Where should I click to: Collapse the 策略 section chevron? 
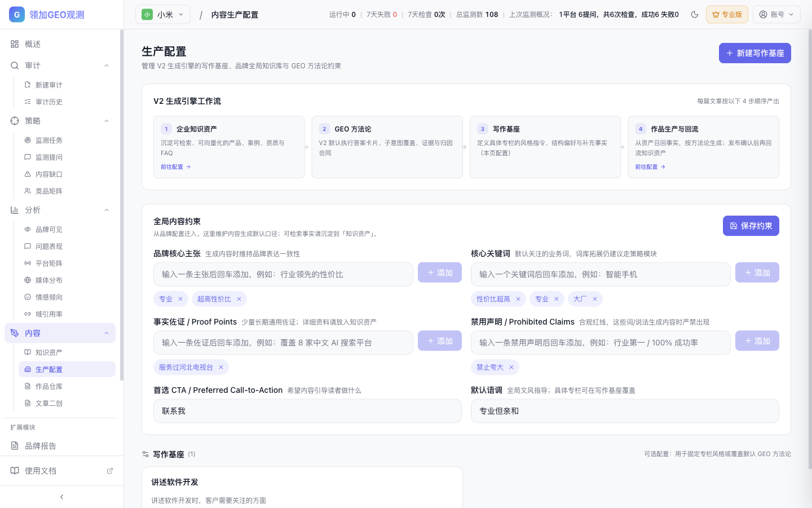click(107, 121)
